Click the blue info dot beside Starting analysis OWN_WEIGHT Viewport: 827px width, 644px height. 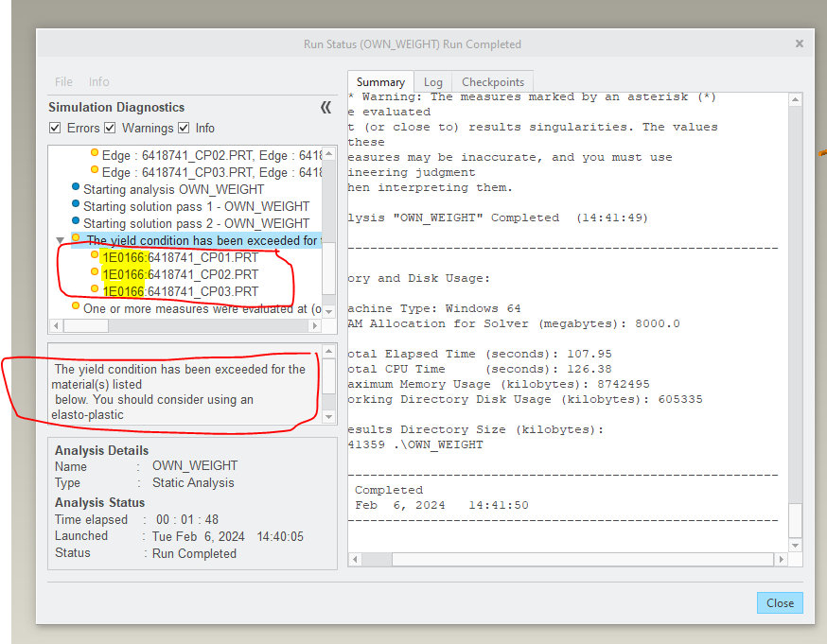pyautogui.click(x=76, y=188)
